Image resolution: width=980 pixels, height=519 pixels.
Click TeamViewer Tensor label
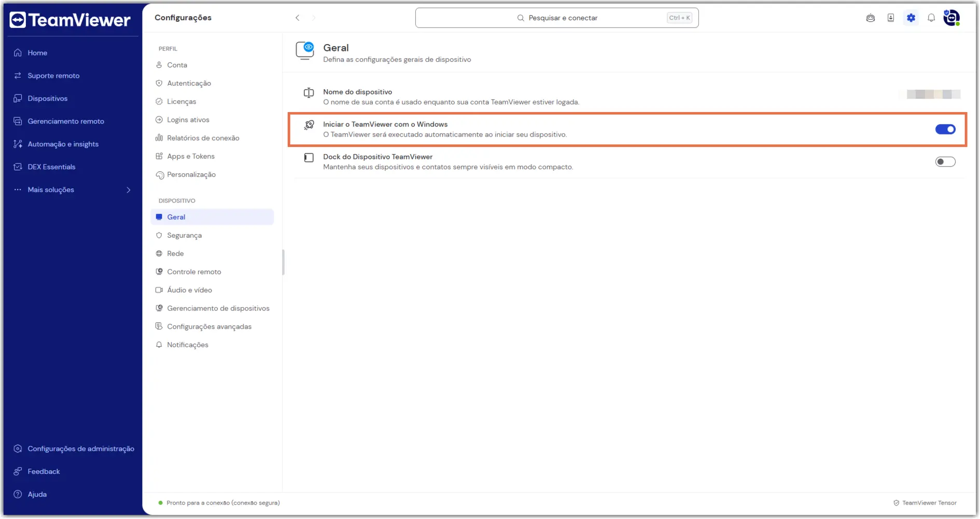tap(929, 503)
